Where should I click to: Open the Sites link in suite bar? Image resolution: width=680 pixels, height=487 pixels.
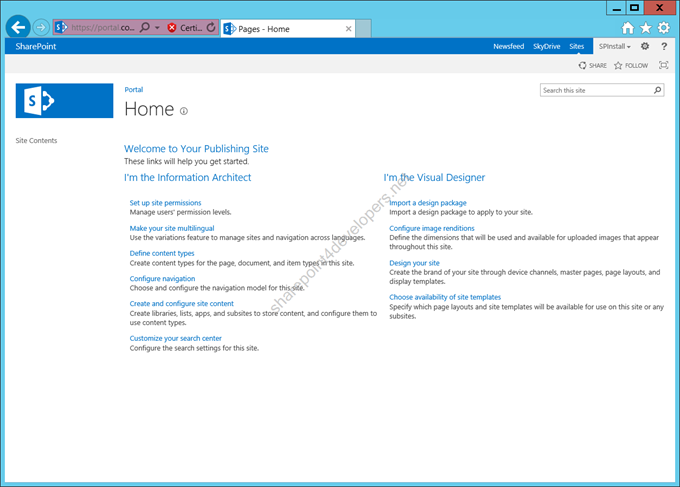576,46
